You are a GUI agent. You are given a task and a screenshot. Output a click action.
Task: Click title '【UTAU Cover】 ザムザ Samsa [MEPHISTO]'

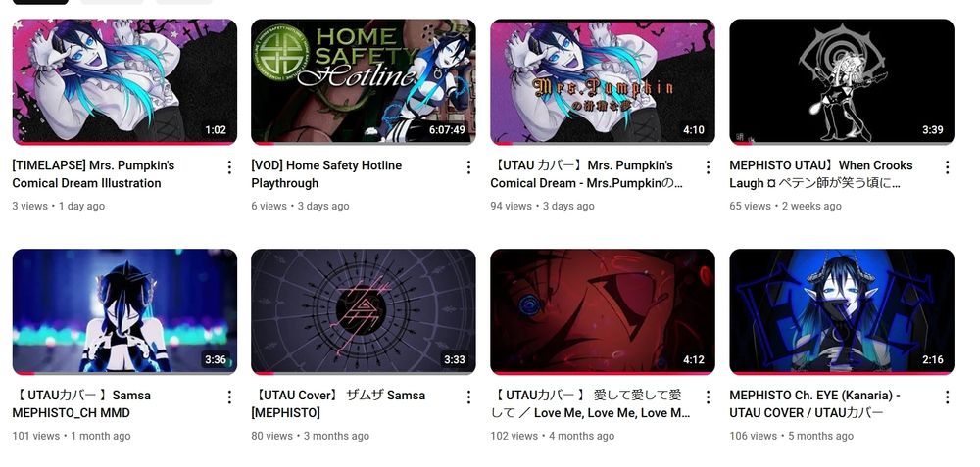click(338, 404)
